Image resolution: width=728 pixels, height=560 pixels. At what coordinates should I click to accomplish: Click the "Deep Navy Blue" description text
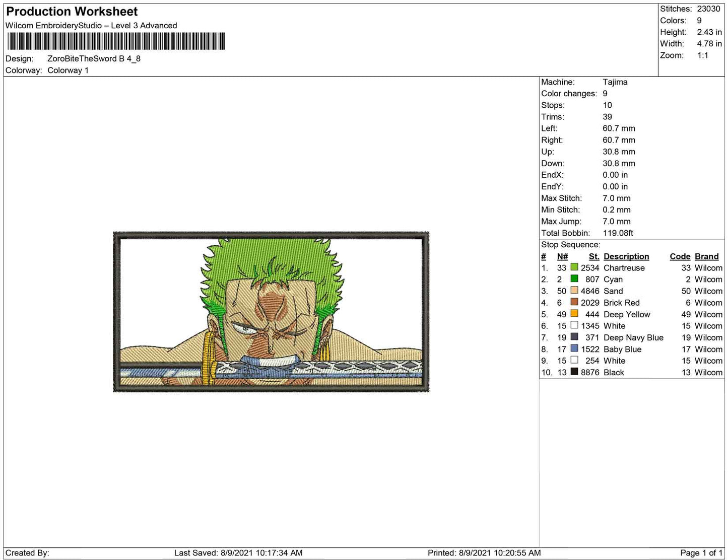click(633, 337)
